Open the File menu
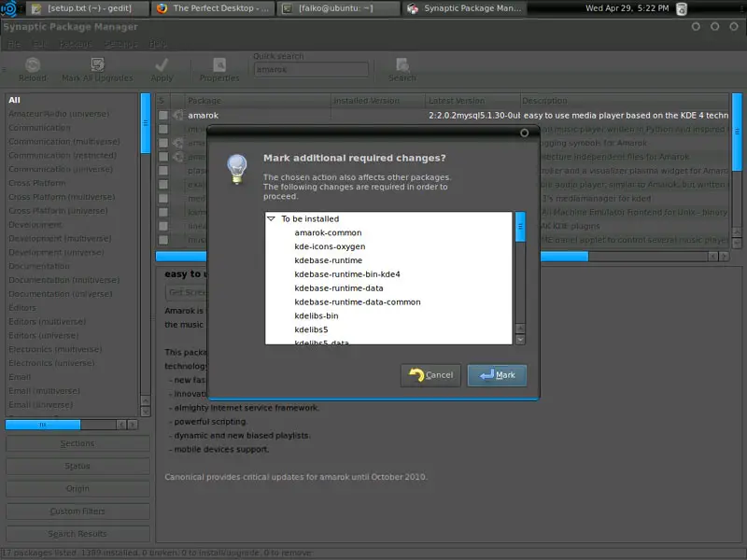 14,44
